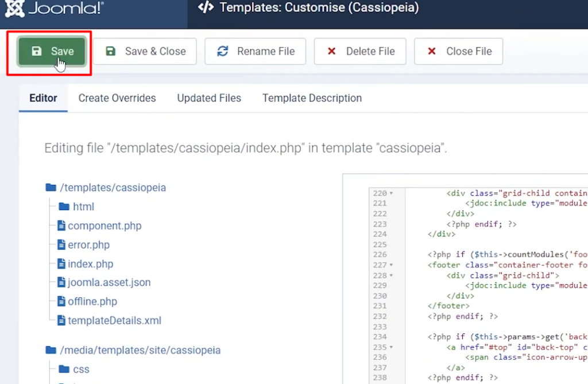Screen dimensions: 588x384
Task: Expand the html folder
Action: 83,207
